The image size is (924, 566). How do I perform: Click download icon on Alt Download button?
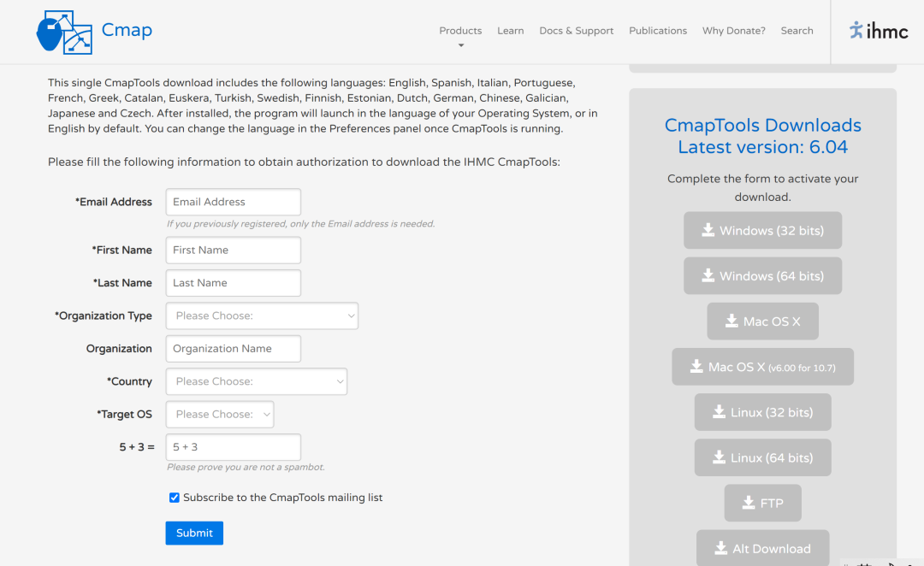pyautogui.click(x=720, y=548)
